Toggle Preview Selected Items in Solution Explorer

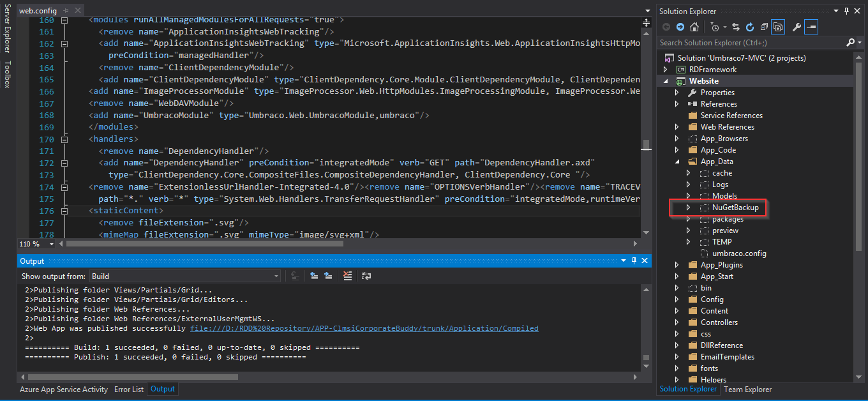pos(811,27)
